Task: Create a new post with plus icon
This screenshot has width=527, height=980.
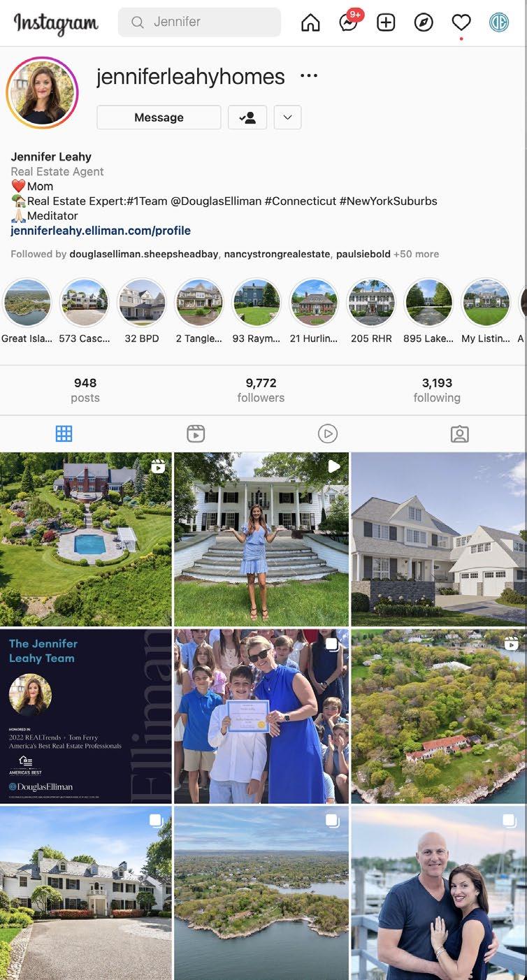Action: click(x=386, y=23)
